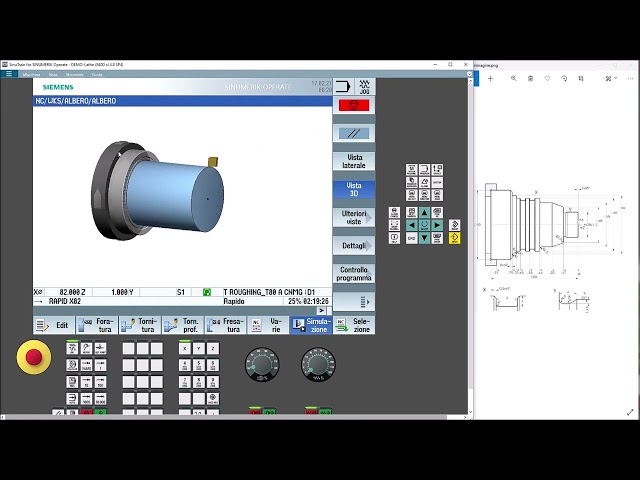This screenshot has width=640, height=480.
Task: Click the HELP key
Action: 394,238
